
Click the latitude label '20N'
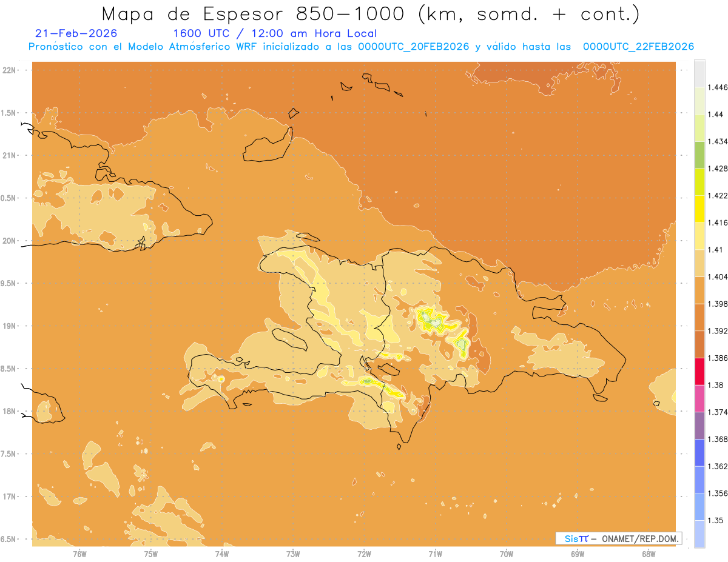point(10,241)
